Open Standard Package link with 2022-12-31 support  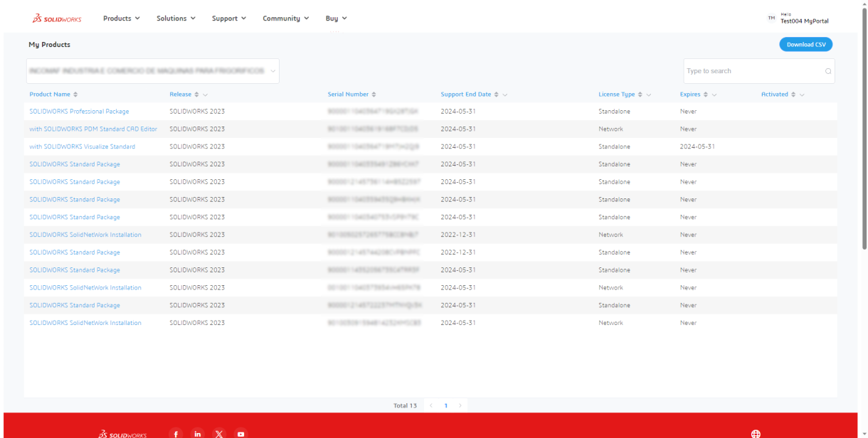click(75, 252)
